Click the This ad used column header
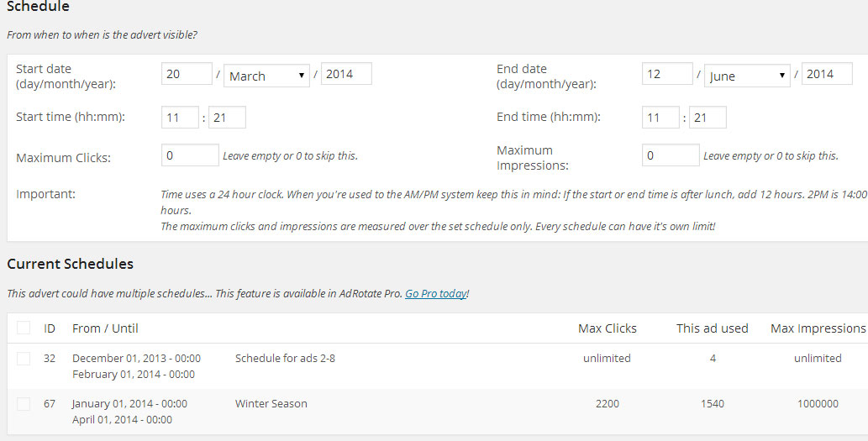Screen dimensions: 868x441 point(712,328)
